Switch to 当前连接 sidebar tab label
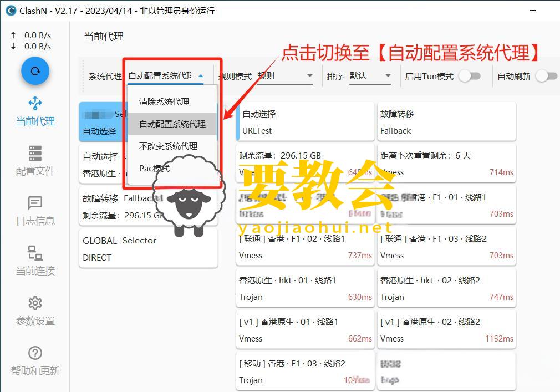The image size is (560, 392). click(x=35, y=271)
